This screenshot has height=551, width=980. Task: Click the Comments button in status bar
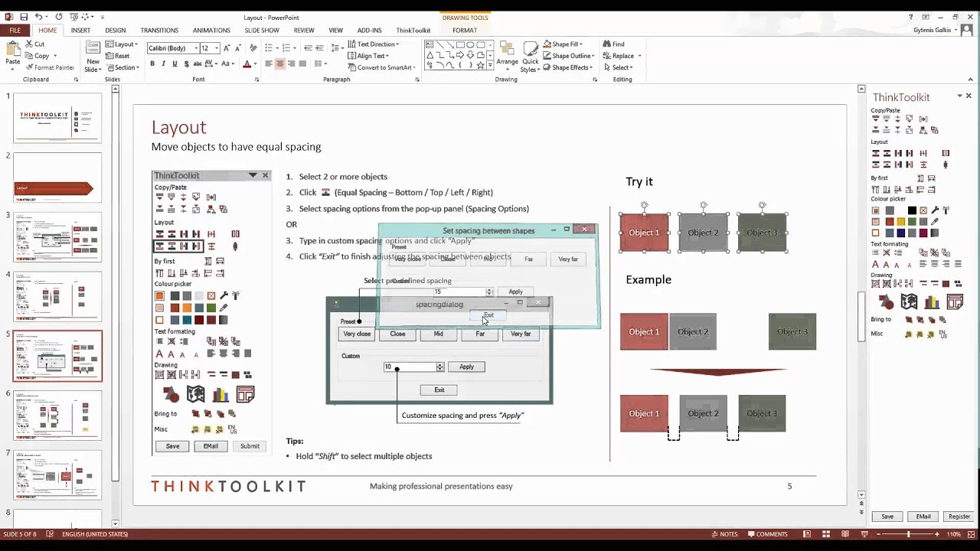tap(768, 534)
